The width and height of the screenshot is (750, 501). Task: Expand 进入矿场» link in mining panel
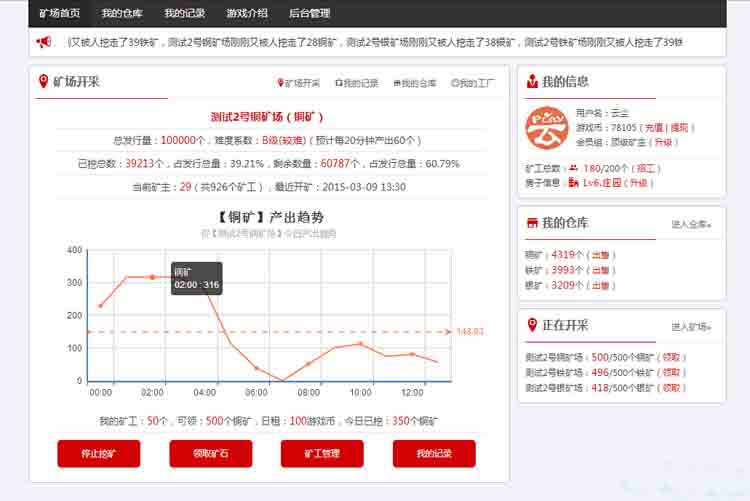click(691, 327)
